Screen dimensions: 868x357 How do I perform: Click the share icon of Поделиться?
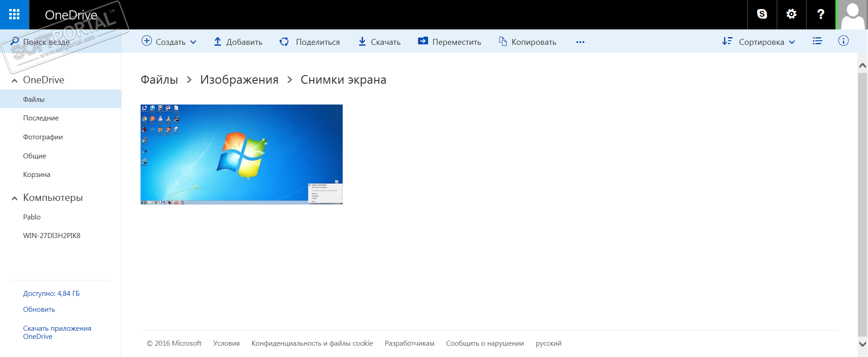284,42
